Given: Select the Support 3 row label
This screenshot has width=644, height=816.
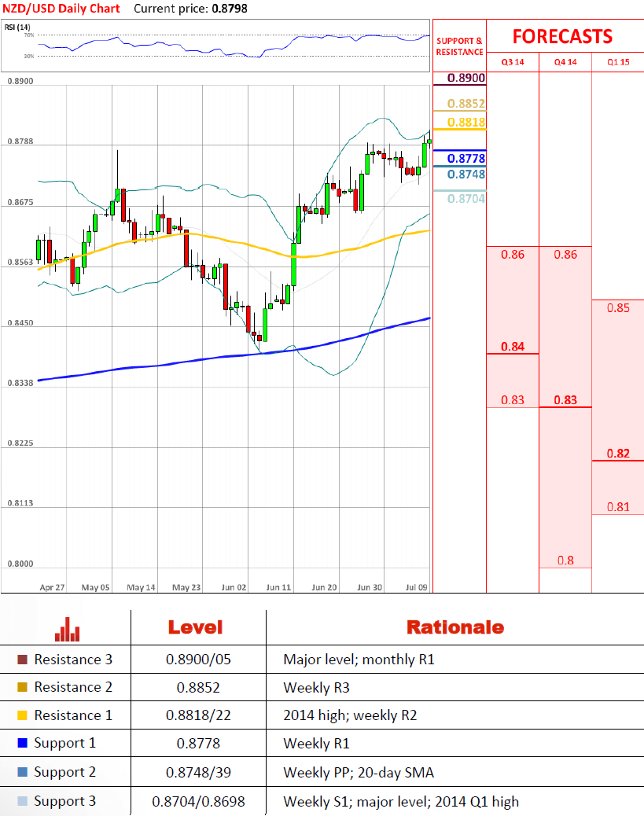Looking at the screenshot, I should pyautogui.click(x=65, y=802).
